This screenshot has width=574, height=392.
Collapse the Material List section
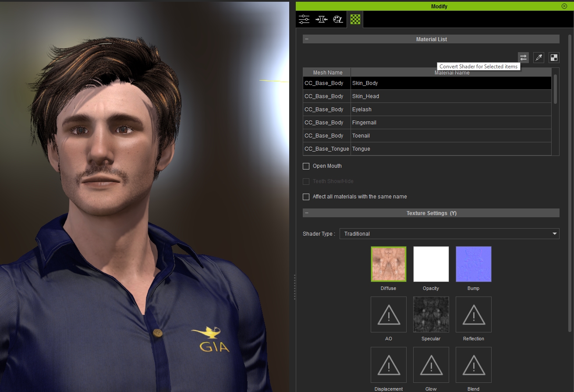tap(307, 39)
